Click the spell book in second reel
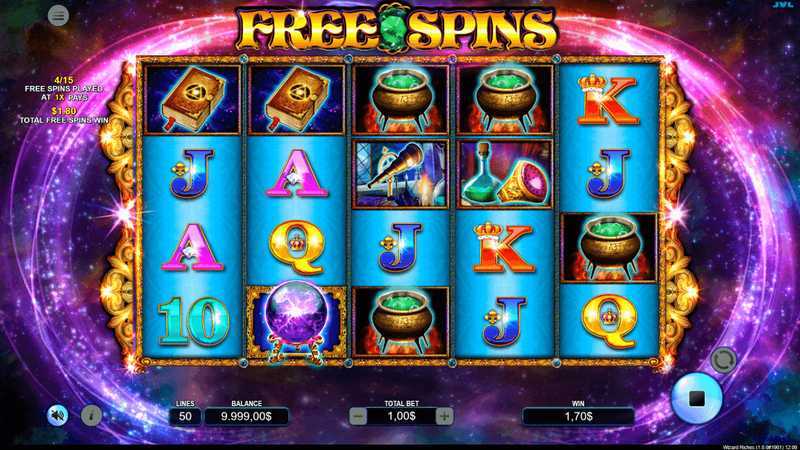Viewport: 800px width, 450px height. click(x=296, y=100)
